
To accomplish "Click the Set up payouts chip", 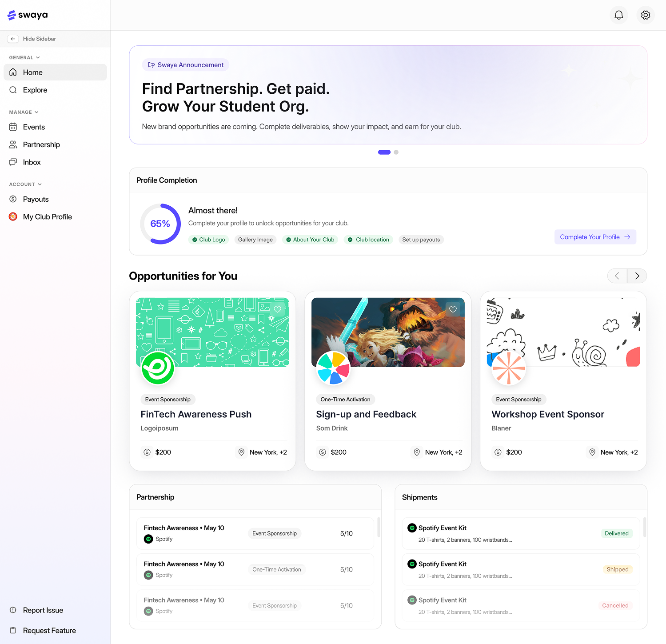I will tap(421, 240).
